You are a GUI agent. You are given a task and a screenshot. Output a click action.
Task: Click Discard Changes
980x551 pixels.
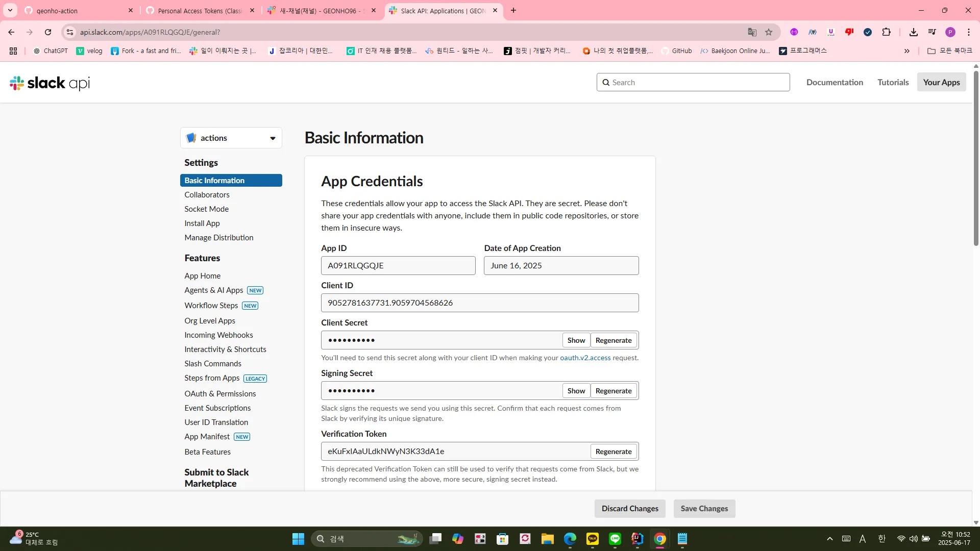click(x=630, y=509)
